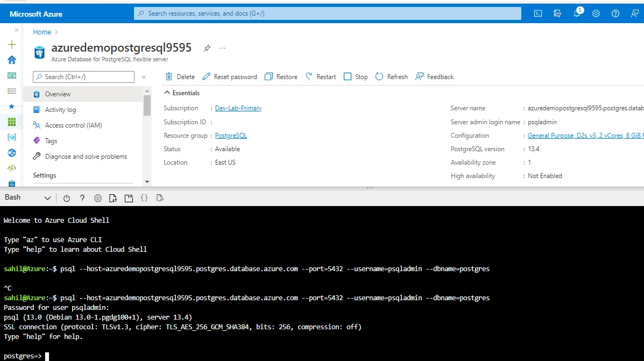Viewport: 644px width, 361px height.
Task: Switch to the Activity log menu item
Action: [x=61, y=109]
